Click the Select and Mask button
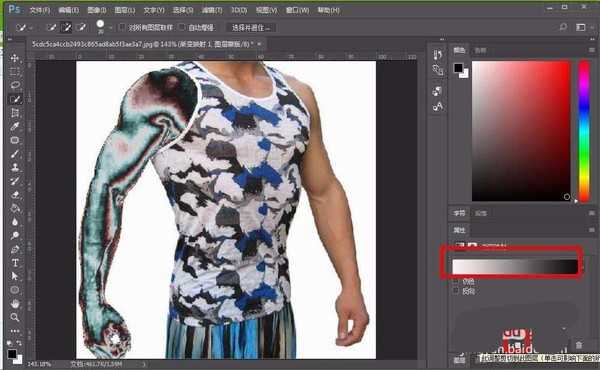600x370 pixels. (251, 28)
